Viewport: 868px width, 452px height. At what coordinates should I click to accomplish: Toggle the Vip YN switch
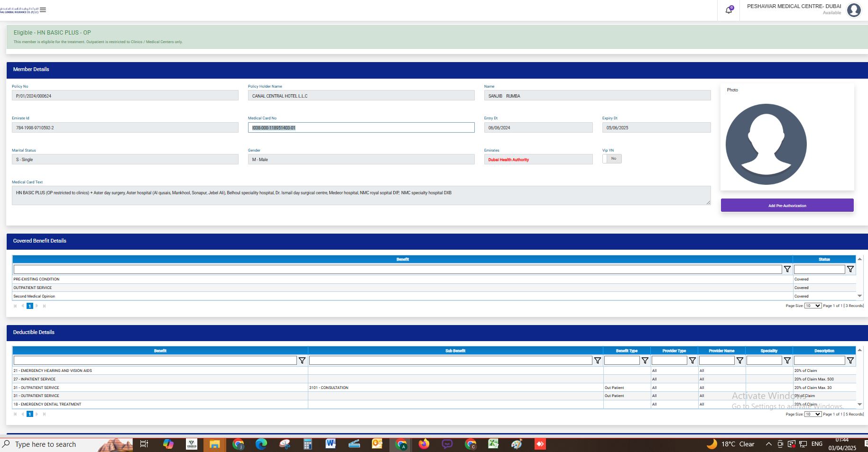click(612, 159)
